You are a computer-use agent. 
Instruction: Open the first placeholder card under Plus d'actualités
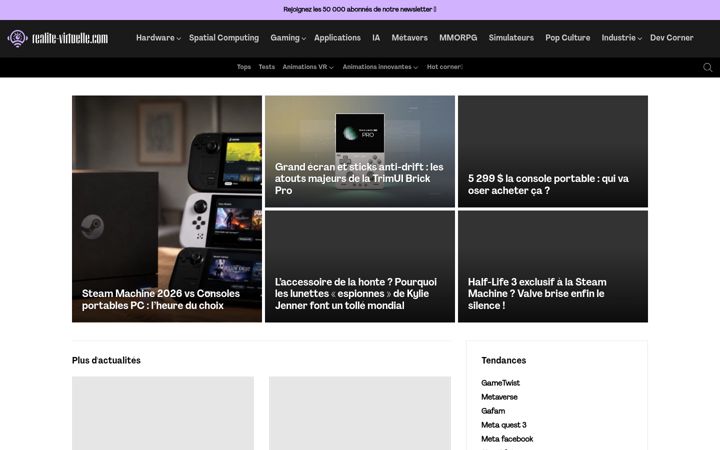pos(163,413)
